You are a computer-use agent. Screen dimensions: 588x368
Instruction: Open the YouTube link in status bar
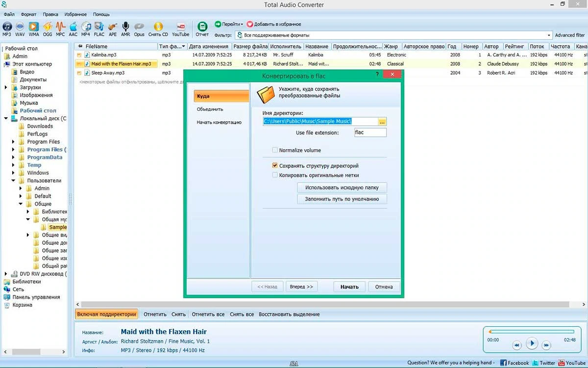572,363
